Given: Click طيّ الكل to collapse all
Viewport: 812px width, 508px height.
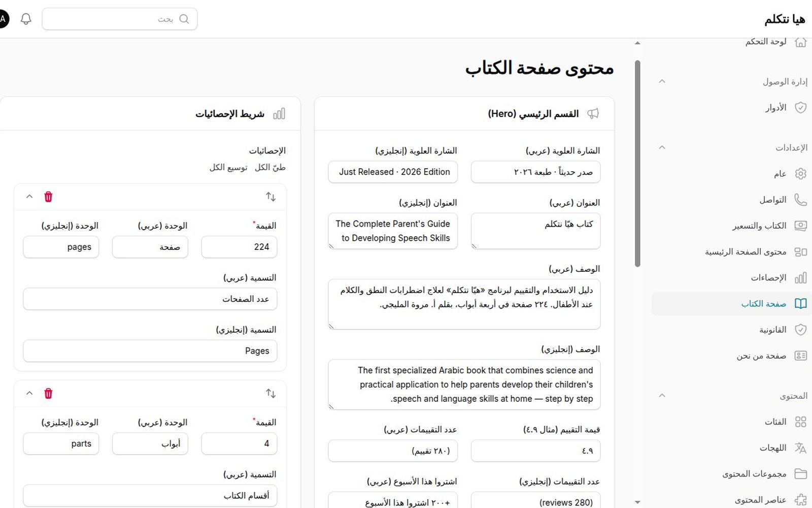Looking at the screenshot, I should 270,167.
